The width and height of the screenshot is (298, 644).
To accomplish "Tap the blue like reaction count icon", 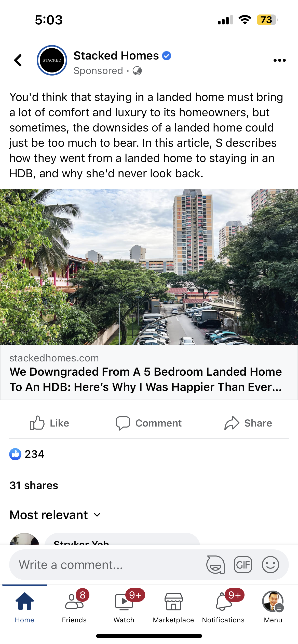I will coord(15,454).
